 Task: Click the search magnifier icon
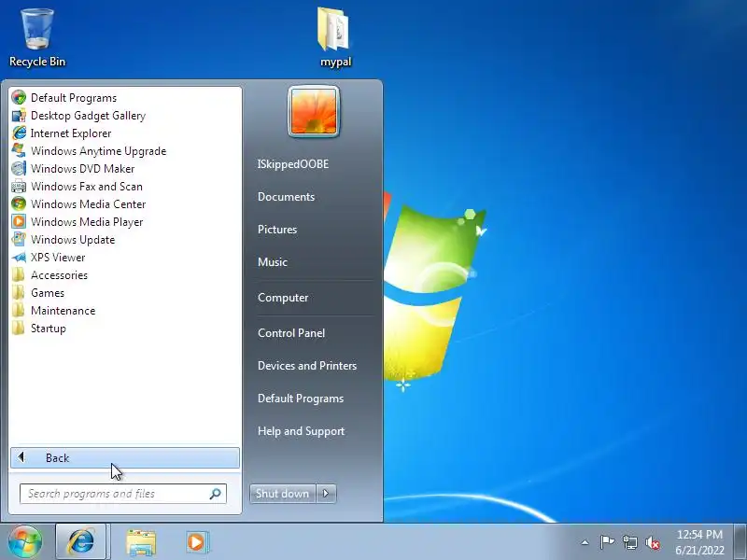click(216, 494)
